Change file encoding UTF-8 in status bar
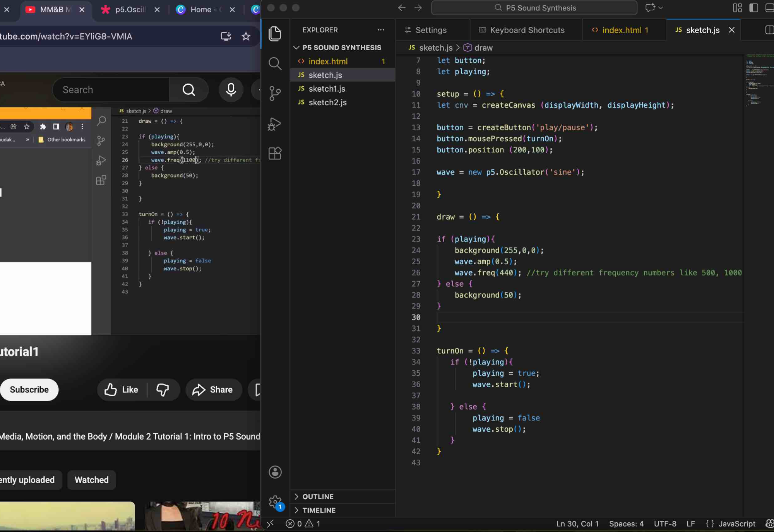 665,523
